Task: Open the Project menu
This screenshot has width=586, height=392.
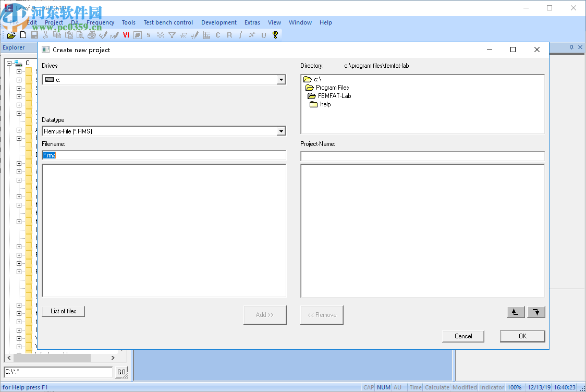Action: (54, 22)
